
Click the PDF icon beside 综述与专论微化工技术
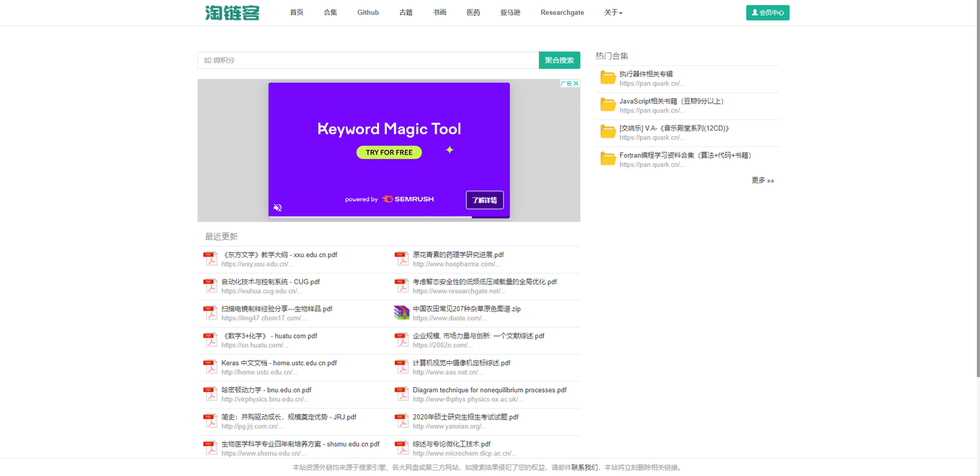(402, 448)
